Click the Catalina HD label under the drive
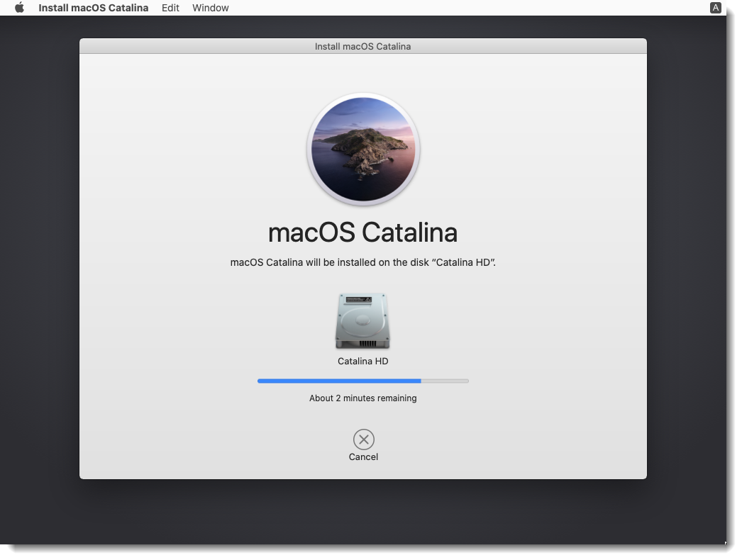 pos(362,362)
